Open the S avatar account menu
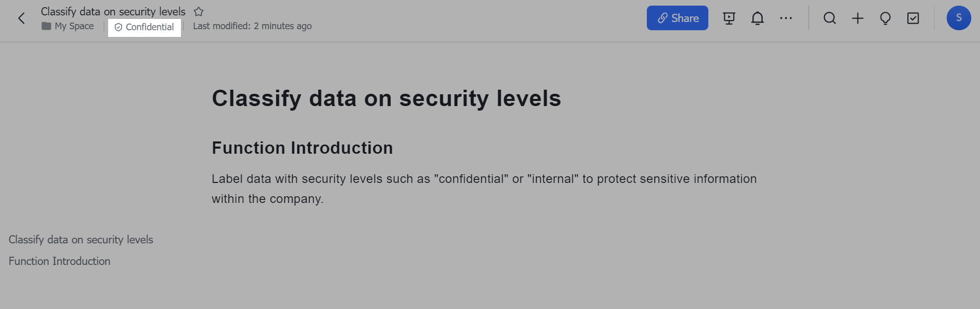 click(x=958, y=18)
